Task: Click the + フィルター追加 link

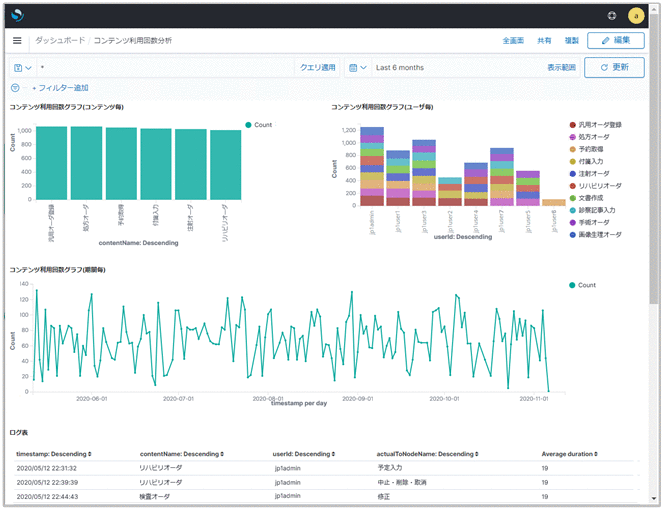Action: [x=60, y=88]
